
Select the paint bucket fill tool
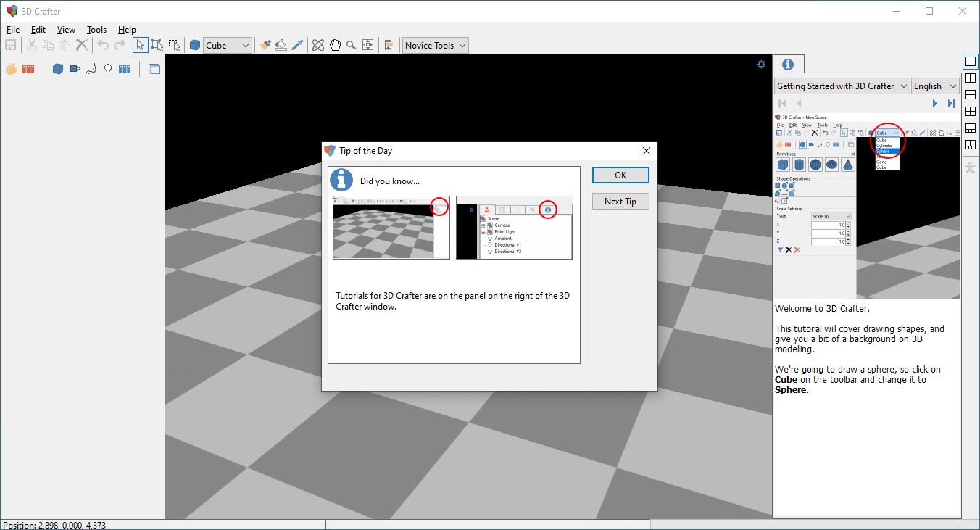tap(281, 45)
